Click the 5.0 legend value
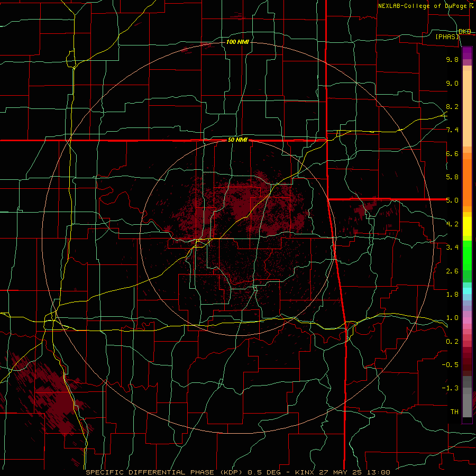Image resolution: width=476 pixels, height=476 pixels. point(452,200)
